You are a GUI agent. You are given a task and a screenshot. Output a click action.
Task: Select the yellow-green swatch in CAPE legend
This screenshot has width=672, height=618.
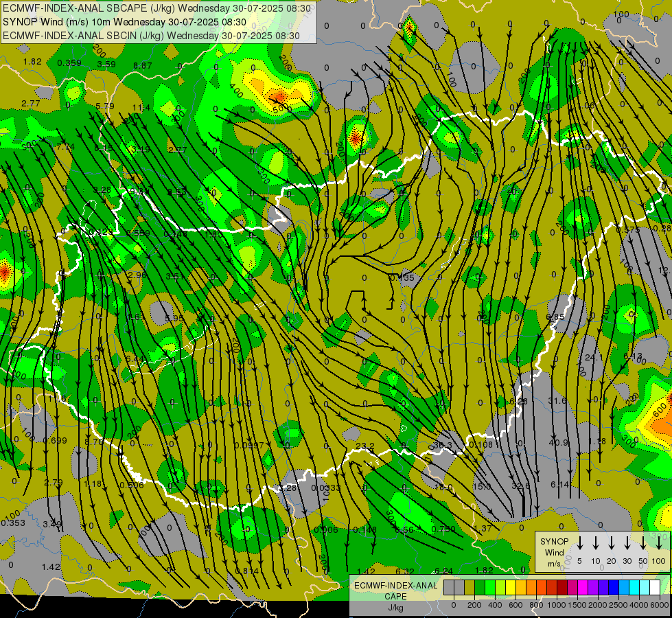pyautogui.click(x=500, y=588)
